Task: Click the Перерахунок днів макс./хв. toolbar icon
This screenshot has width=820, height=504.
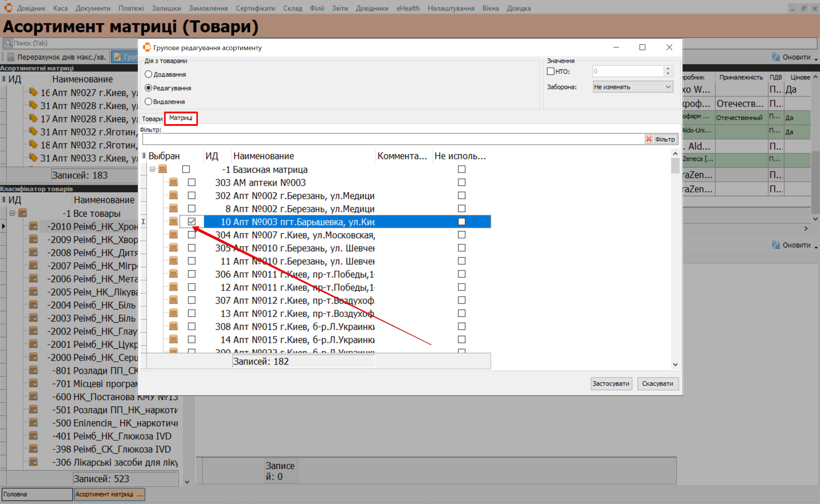Action: 11,57
